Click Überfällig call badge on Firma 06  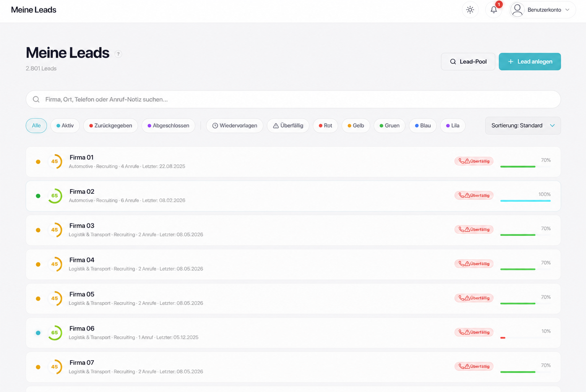coord(474,332)
